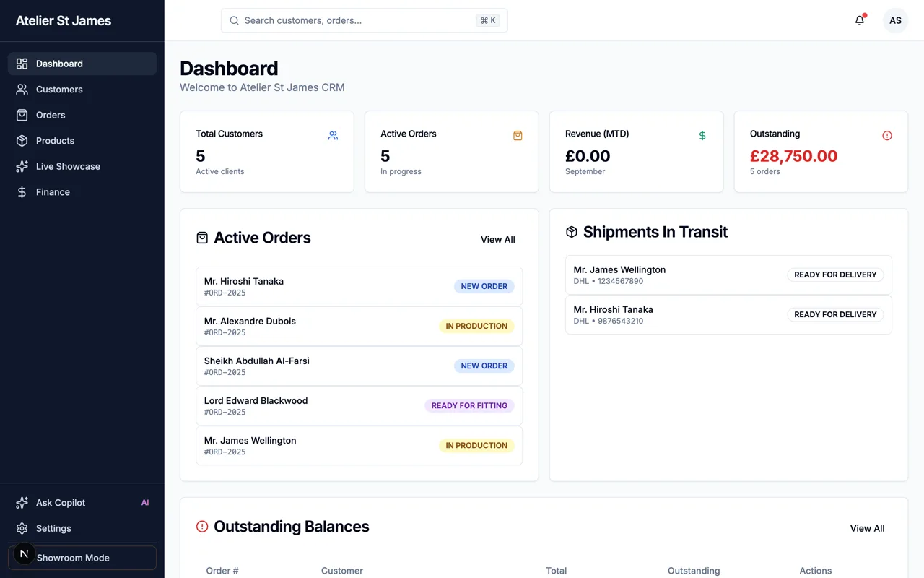Click the READY FOR FITTING status badge
The height and width of the screenshot is (578, 924).
[x=469, y=405]
